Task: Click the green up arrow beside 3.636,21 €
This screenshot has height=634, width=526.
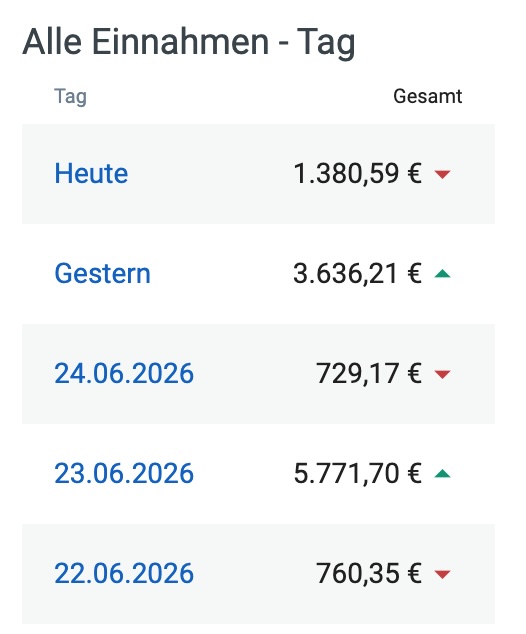Action: [442, 274]
